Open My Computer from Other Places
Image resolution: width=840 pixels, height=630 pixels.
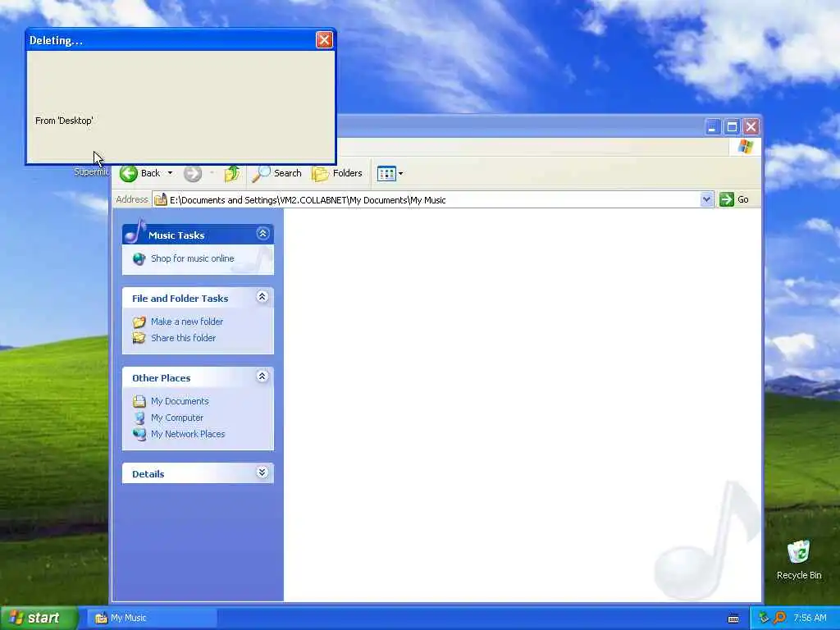[x=177, y=418]
